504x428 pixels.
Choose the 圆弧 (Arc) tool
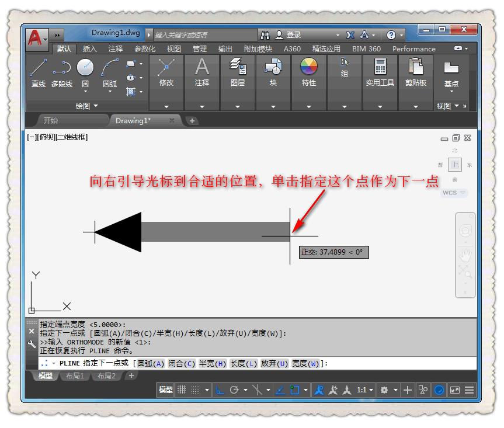(x=109, y=73)
